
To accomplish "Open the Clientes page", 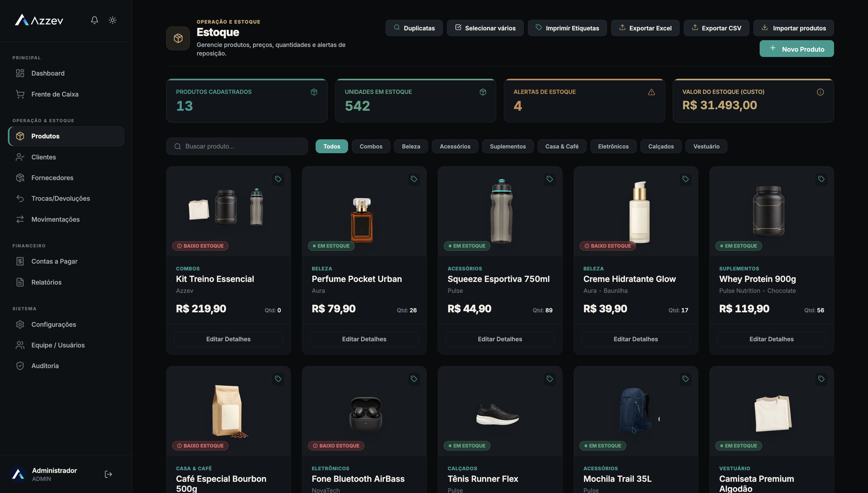I will pyautogui.click(x=66, y=157).
